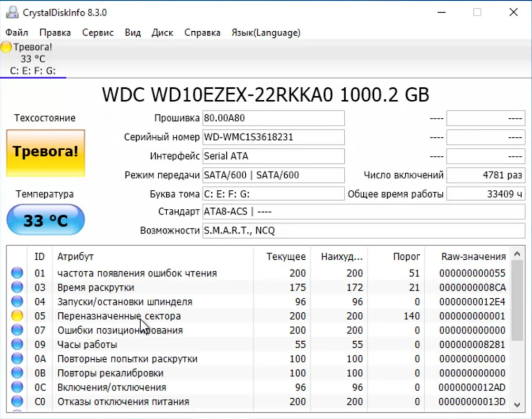Click the Интерфейс field Serial ATA
The height and width of the screenshot is (419, 532).
click(273, 156)
